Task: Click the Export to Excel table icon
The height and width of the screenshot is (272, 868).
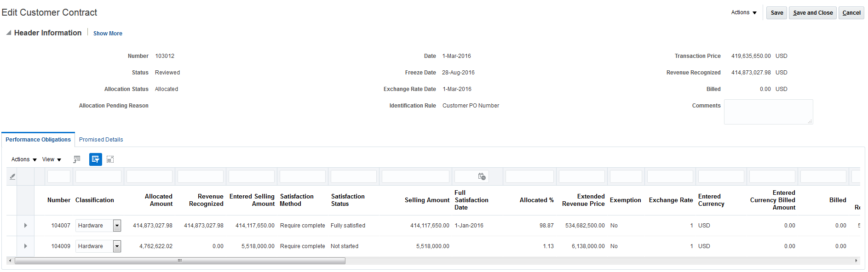Action: pyautogui.click(x=77, y=159)
